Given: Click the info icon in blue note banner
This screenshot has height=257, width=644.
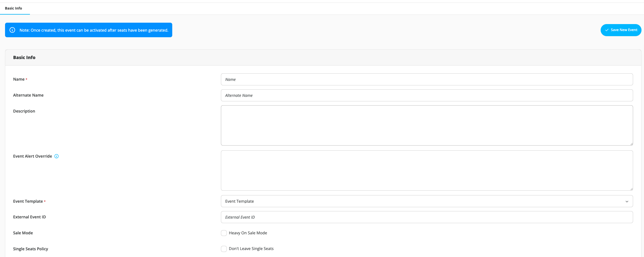Looking at the screenshot, I should pos(12,30).
